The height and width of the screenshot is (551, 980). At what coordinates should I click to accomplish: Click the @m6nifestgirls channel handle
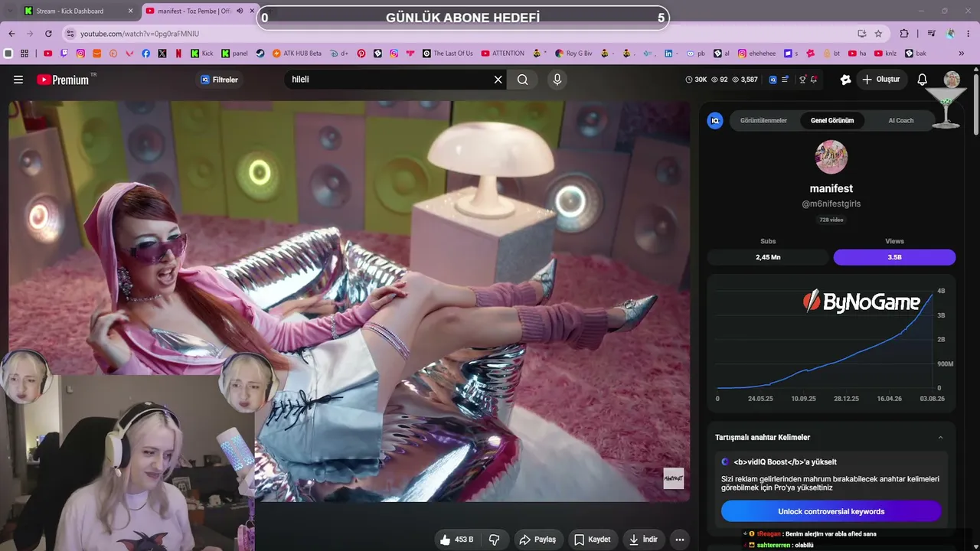coord(831,204)
